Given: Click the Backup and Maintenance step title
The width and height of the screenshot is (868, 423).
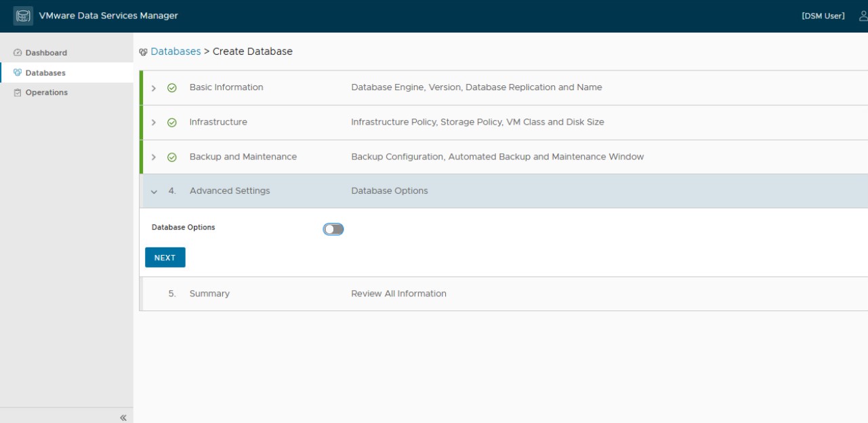Looking at the screenshot, I should tap(243, 157).
